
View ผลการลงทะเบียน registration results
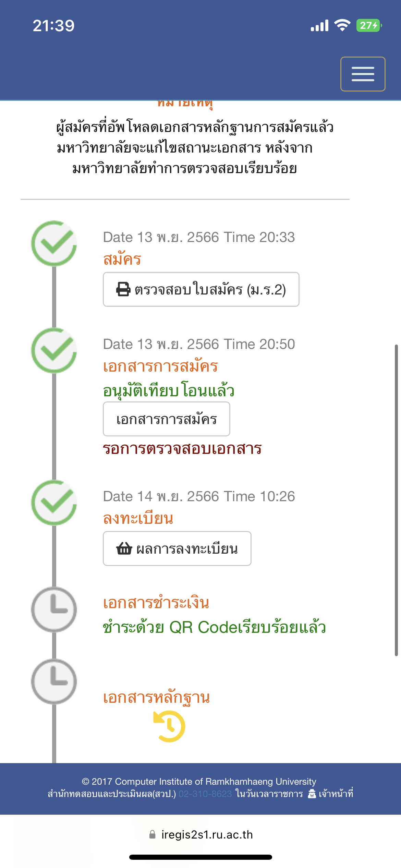coord(177,548)
